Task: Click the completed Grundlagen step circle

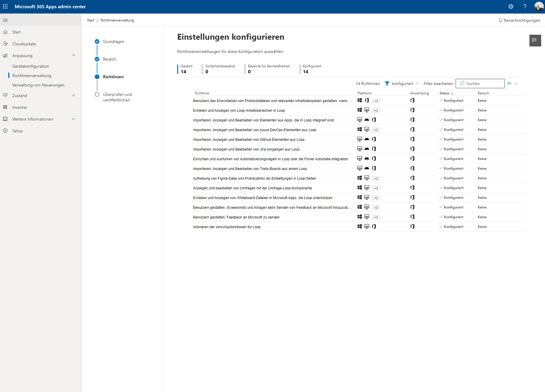Action: [x=97, y=41]
